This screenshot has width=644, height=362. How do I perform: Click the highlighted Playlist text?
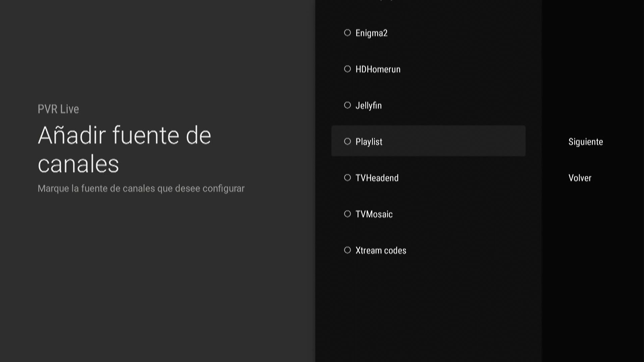point(369,142)
